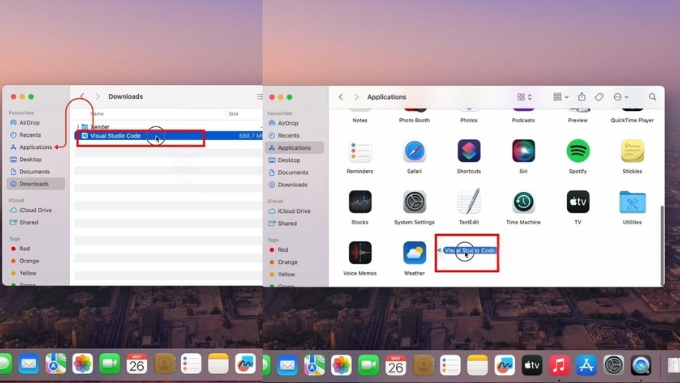Viewport: 680px width, 383px height.
Task: Open the Stocks app icon
Action: 360,202
